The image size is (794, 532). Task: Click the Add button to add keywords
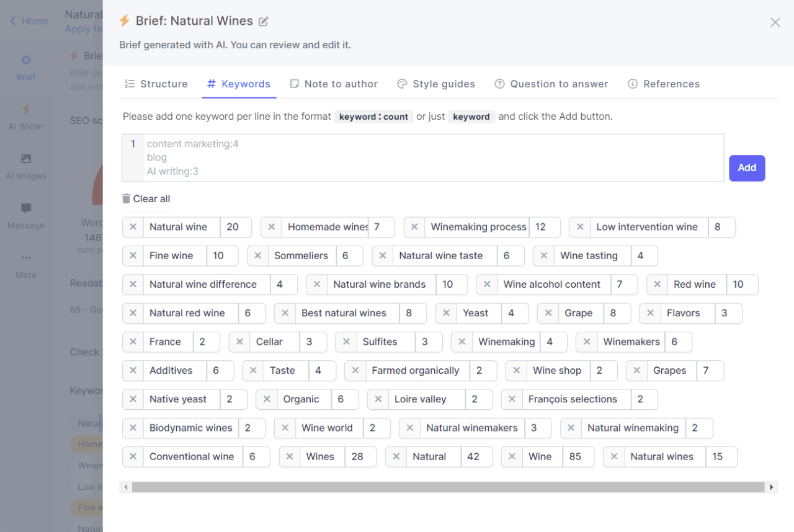coord(747,168)
